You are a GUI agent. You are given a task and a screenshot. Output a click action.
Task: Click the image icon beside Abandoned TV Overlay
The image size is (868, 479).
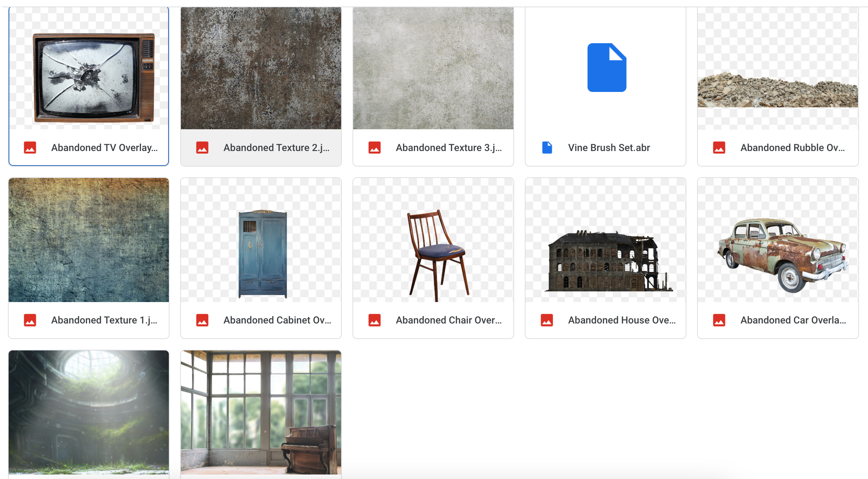pyautogui.click(x=30, y=148)
